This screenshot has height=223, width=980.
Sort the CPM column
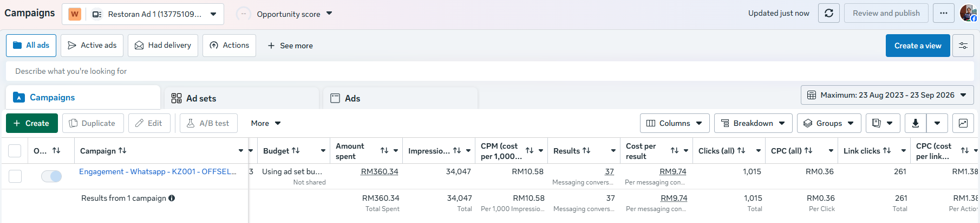[530, 151]
